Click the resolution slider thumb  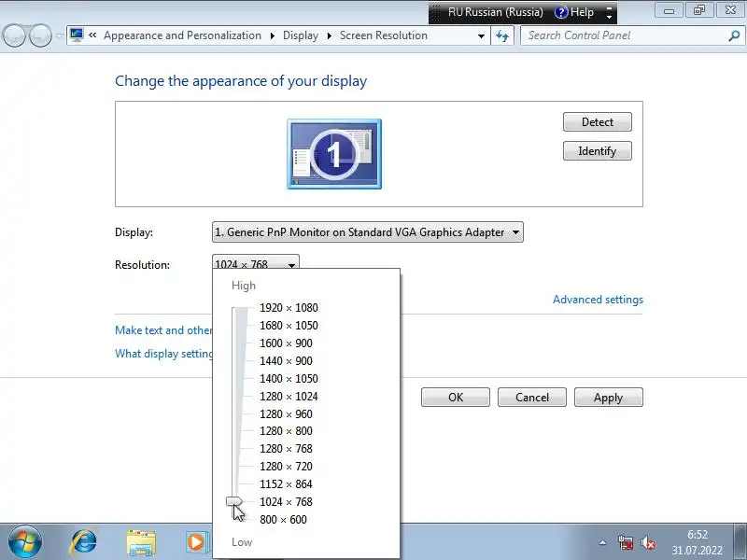coord(234,501)
